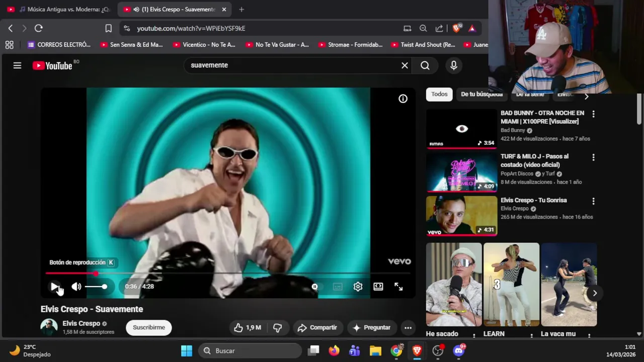This screenshot has height=362, width=644.
Task: Open more actions three-dot menu below video
Action: pos(408,328)
